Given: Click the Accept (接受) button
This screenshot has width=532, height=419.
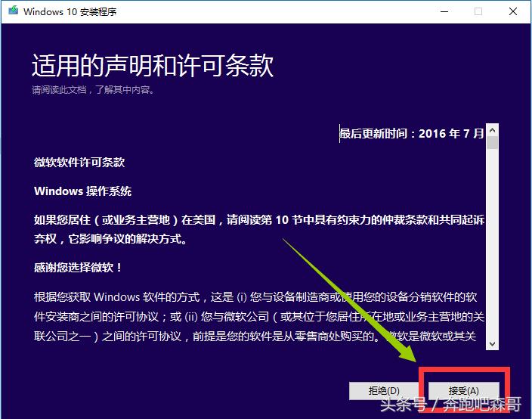Looking at the screenshot, I should (x=463, y=391).
